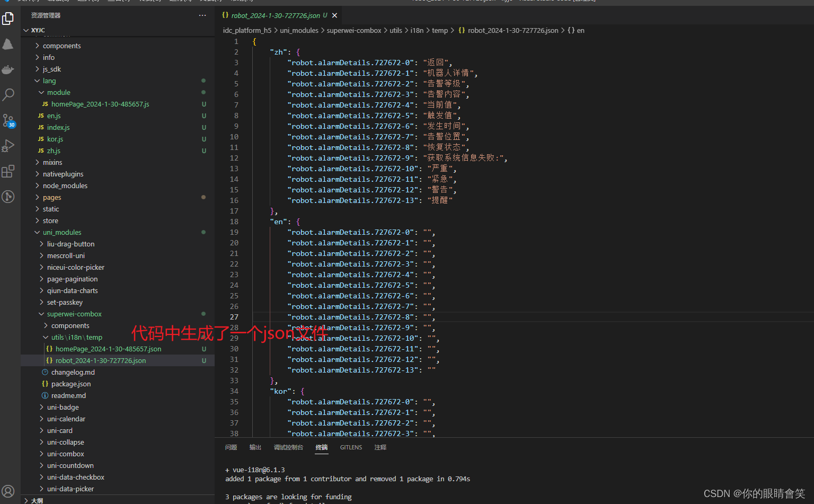The image size is (814, 504).
Task: Expand the node_modules folder
Action: coord(37,185)
